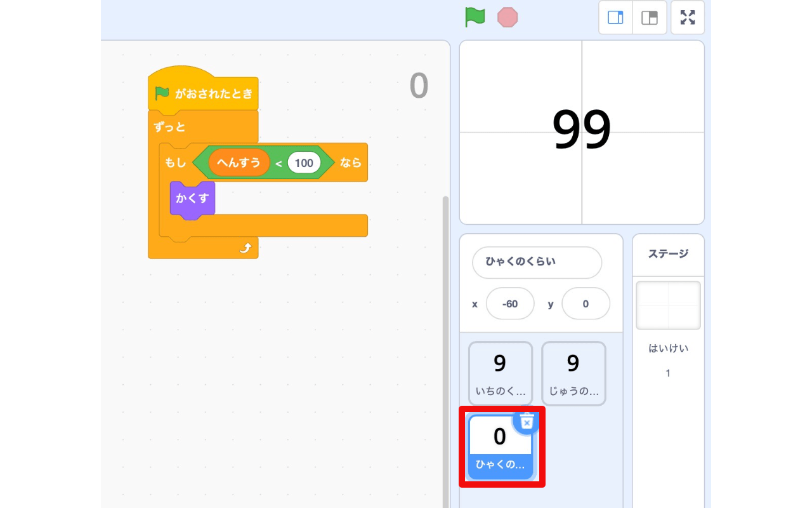Click the ずっと forever block

pyautogui.click(x=169, y=127)
